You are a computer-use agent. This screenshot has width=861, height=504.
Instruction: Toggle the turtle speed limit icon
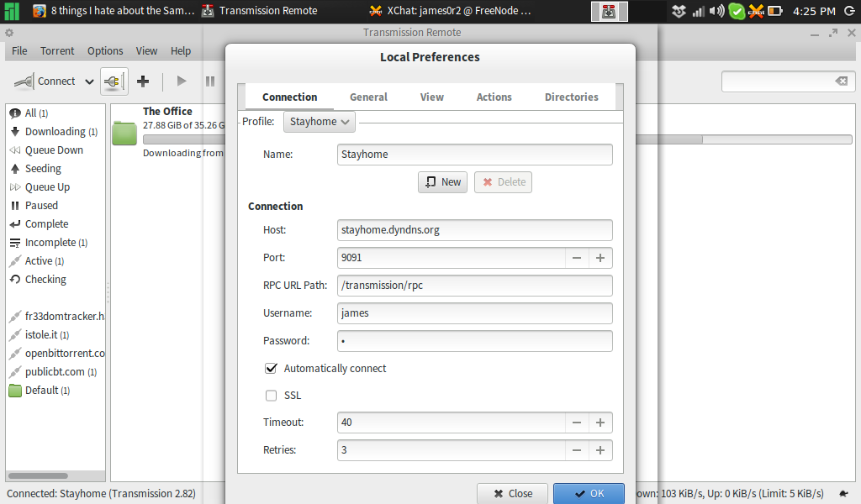[x=843, y=494]
